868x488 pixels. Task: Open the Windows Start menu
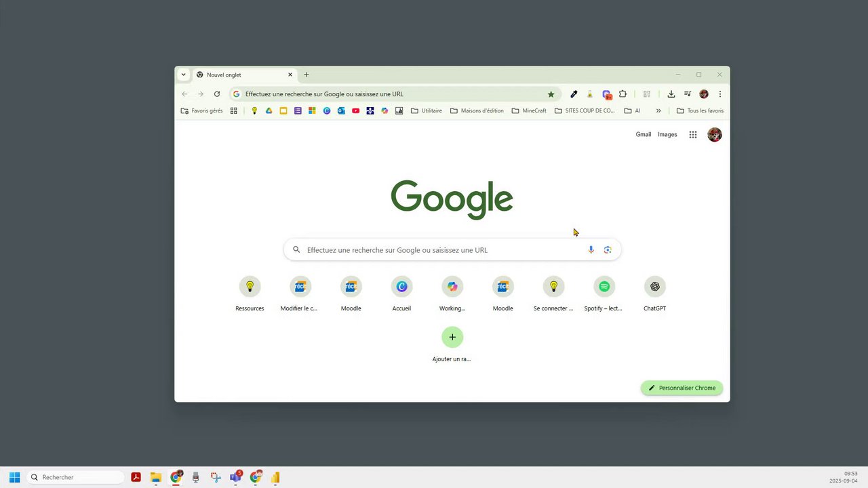[14, 477]
